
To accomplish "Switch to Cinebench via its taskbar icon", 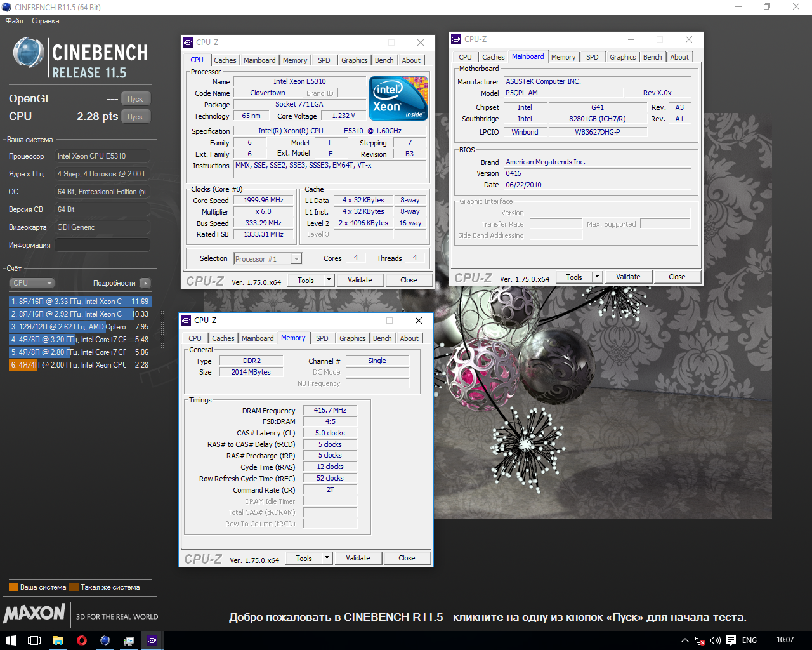I will [105, 640].
